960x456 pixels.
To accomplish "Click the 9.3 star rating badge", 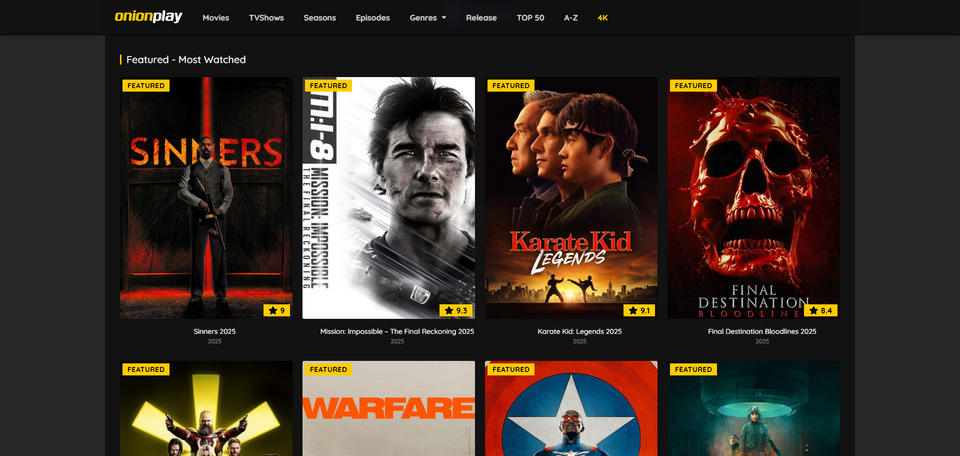I will 456,310.
